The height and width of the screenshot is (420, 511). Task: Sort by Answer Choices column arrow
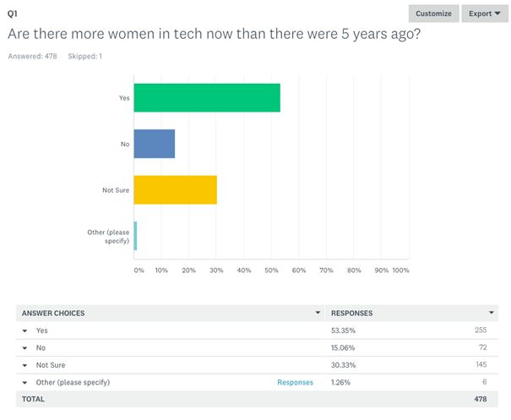[318, 313]
